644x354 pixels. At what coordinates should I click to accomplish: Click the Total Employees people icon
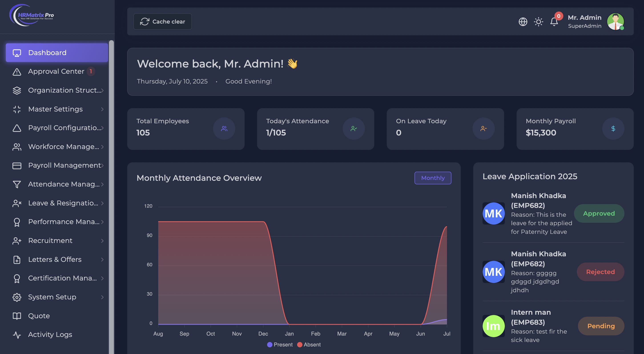224,129
